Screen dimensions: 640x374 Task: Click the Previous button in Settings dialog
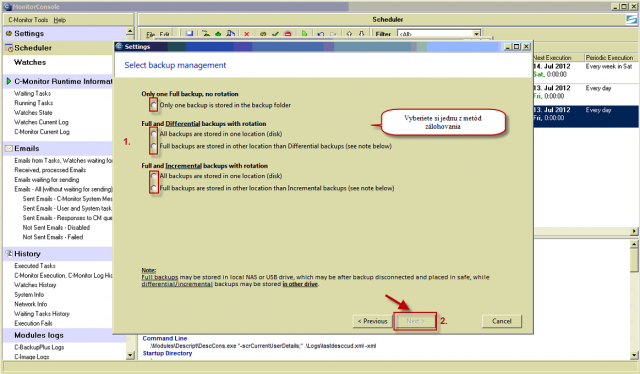click(372, 321)
